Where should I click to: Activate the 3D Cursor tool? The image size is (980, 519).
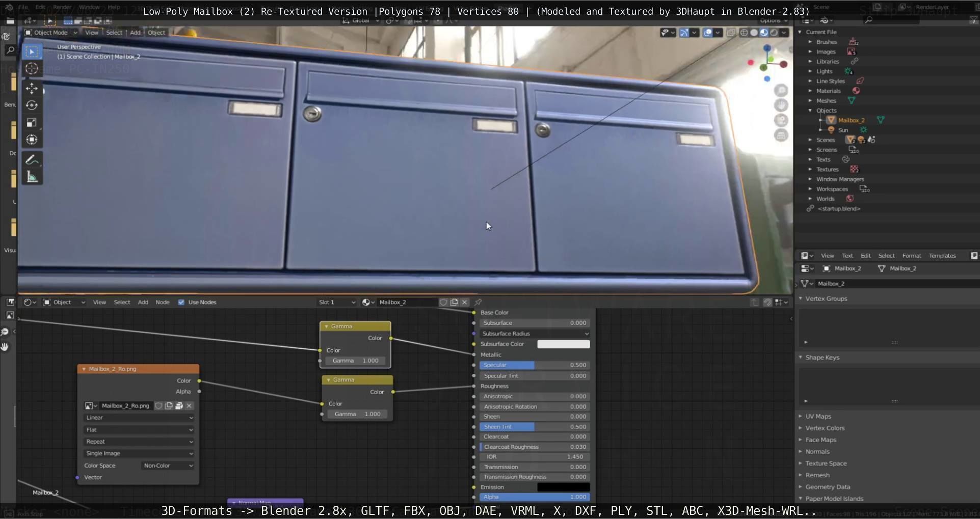(x=32, y=68)
